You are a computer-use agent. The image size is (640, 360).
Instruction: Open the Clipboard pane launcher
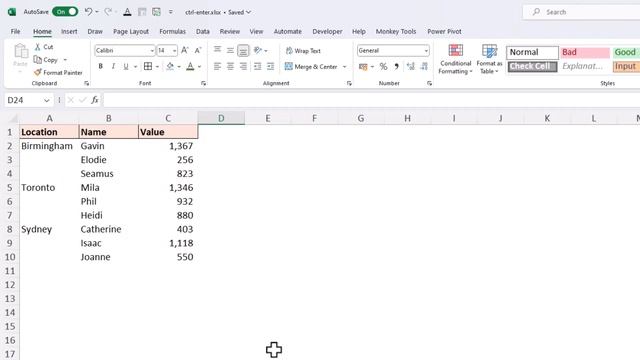pyautogui.click(x=87, y=83)
